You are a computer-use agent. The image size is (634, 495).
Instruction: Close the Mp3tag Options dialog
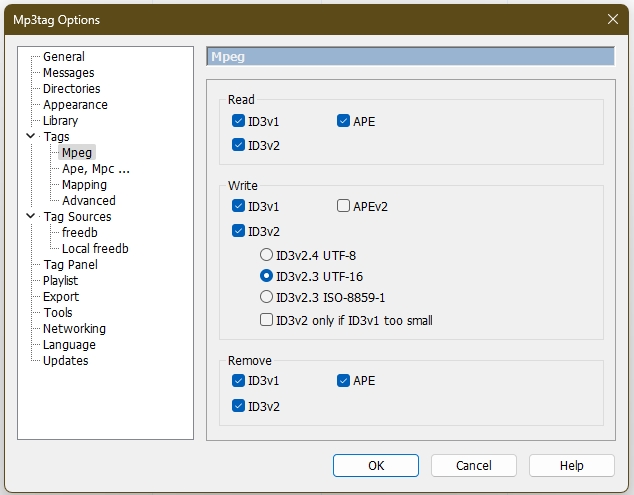point(613,19)
